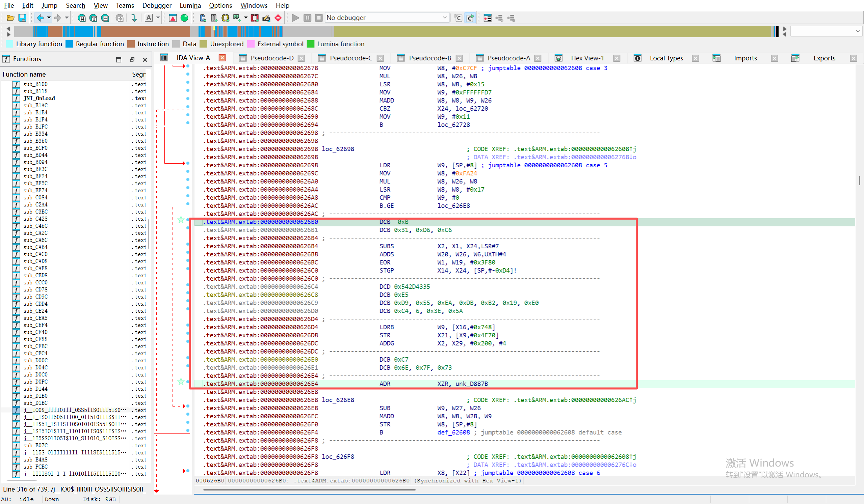Expand the back navigation history arrow
The width and height of the screenshot is (864, 504).
click(49, 18)
